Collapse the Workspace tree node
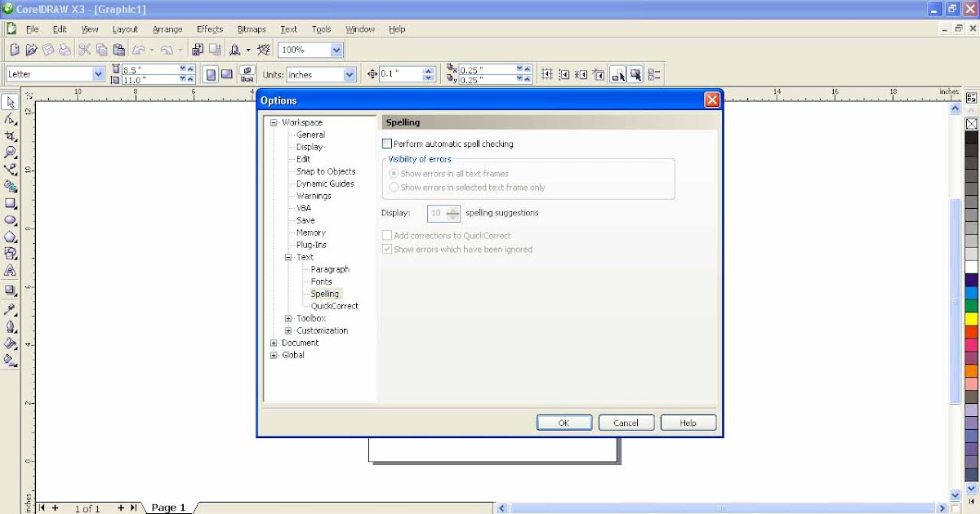The height and width of the screenshot is (514, 980). click(x=274, y=122)
